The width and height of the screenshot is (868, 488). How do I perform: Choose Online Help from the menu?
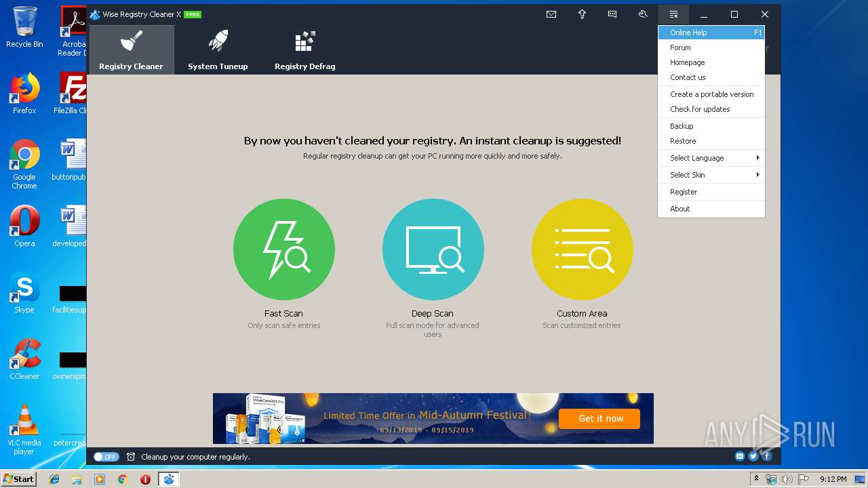click(x=711, y=33)
